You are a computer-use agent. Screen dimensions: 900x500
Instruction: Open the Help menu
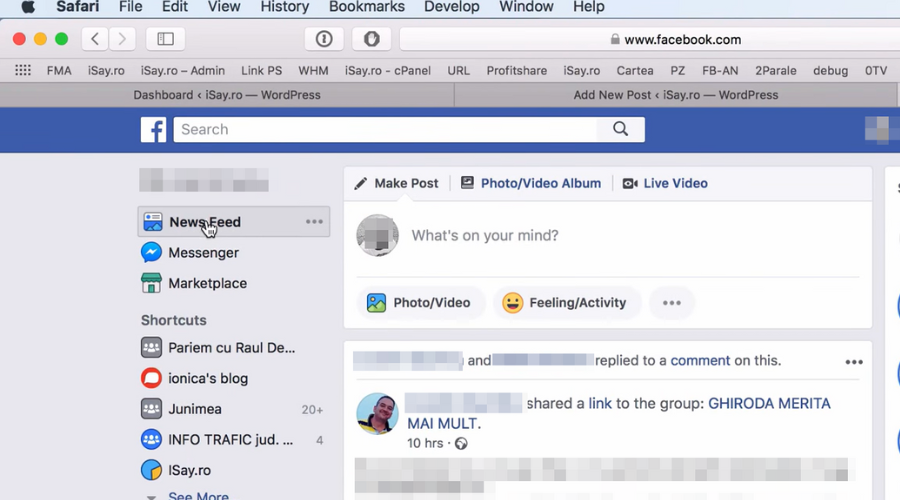tap(588, 7)
